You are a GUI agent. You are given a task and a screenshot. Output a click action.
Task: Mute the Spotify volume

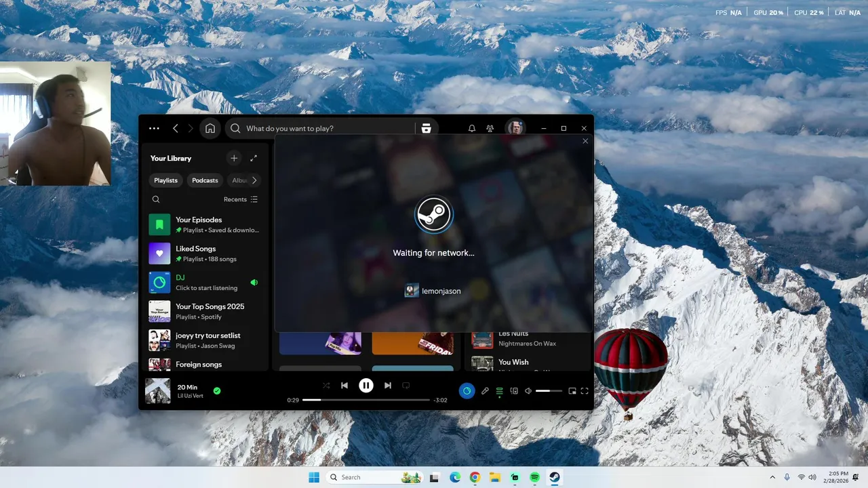[x=528, y=390]
